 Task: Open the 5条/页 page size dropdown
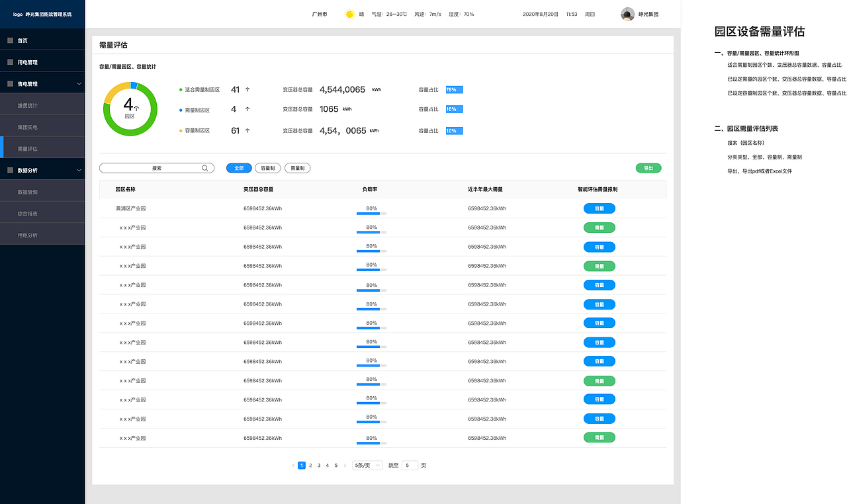[x=367, y=466]
